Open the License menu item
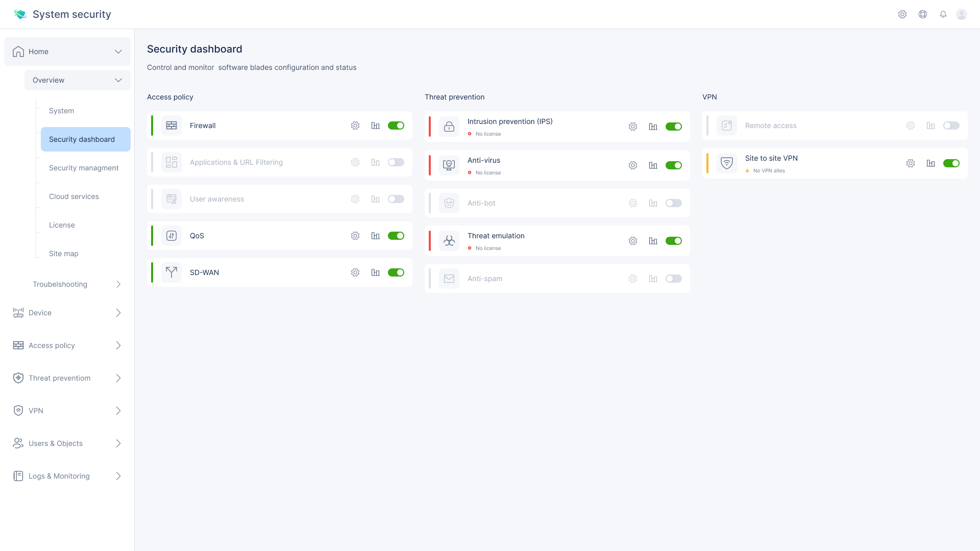This screenshot has height=551, width=980. 62,225
